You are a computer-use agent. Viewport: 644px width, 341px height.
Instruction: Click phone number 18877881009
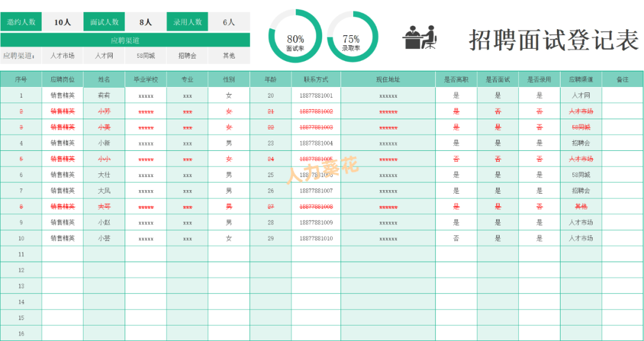coord(316,223)
